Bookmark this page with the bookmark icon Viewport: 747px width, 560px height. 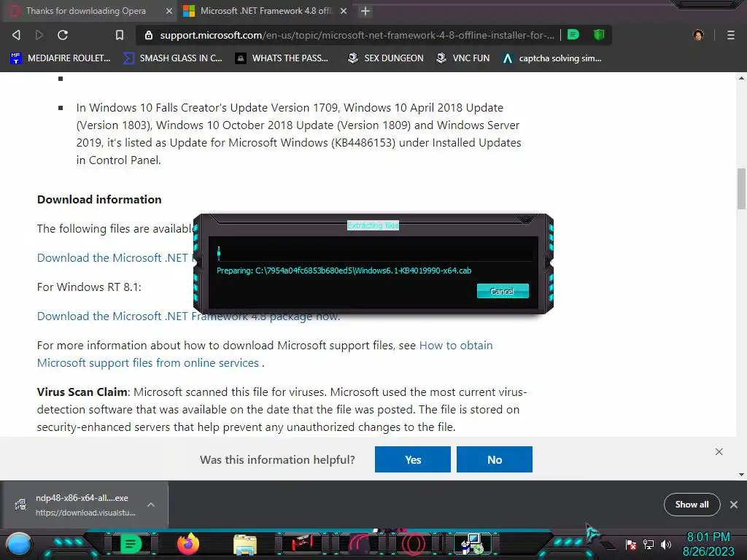120,35
